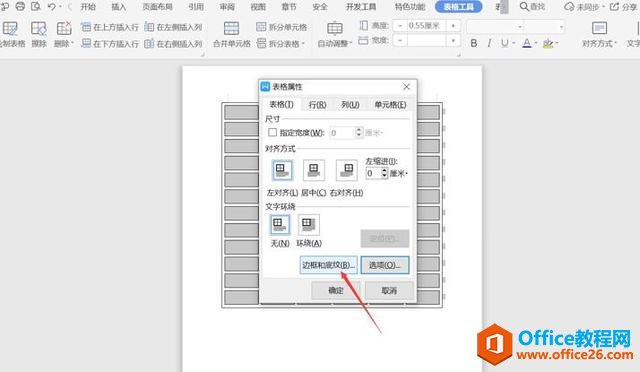This screenshot has height=372, width=640.
Task: Open the Undo history dropdown arrow
Action: click(60, 7)
